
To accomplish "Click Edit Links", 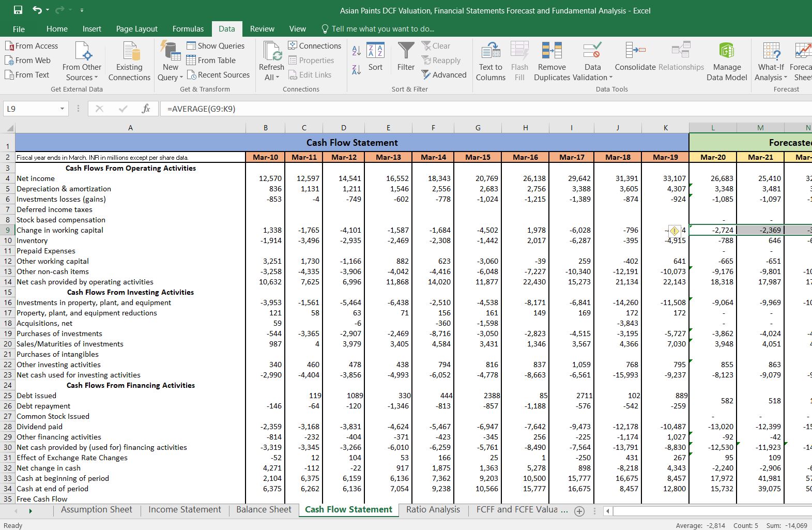I will pos(310,74).
